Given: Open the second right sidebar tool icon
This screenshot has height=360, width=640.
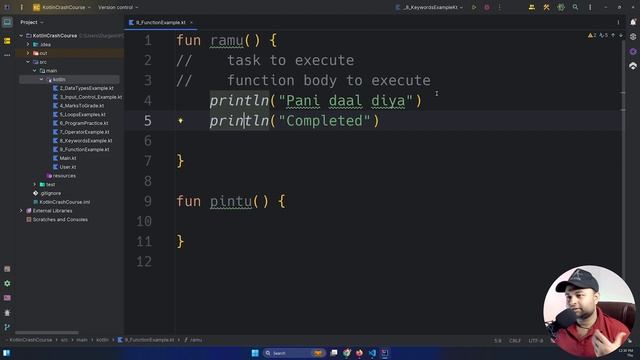Looking at the screenshot, I should click(633, 37).
